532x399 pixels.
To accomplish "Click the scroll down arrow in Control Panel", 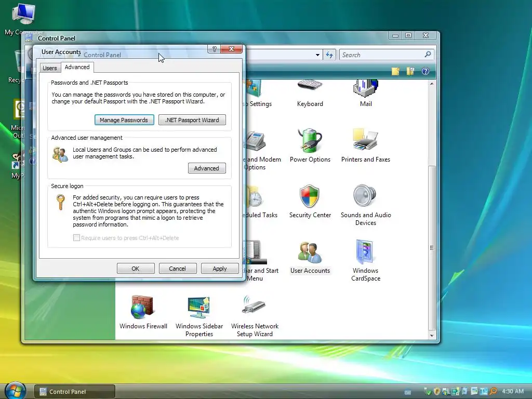I will click(432, 335).
